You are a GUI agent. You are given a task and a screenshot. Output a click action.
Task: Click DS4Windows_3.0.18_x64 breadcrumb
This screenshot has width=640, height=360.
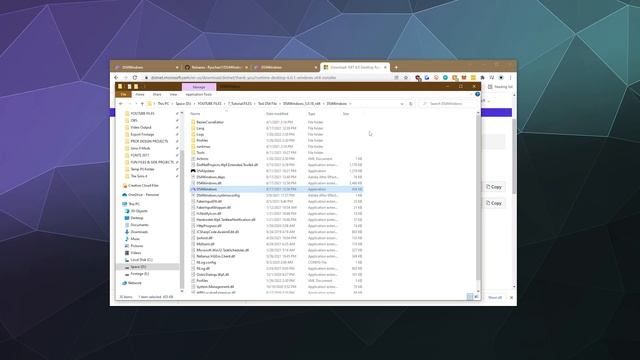[x=301, y=104]
